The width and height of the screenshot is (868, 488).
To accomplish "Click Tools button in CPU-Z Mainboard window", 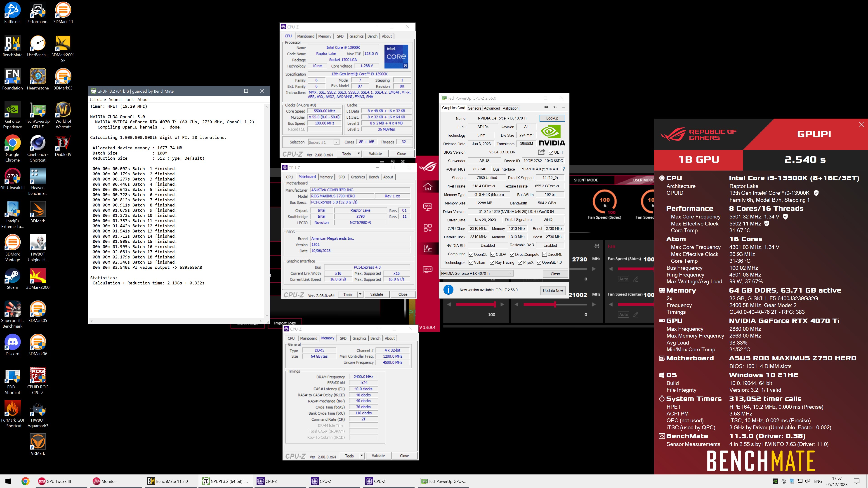I will 348,294.
